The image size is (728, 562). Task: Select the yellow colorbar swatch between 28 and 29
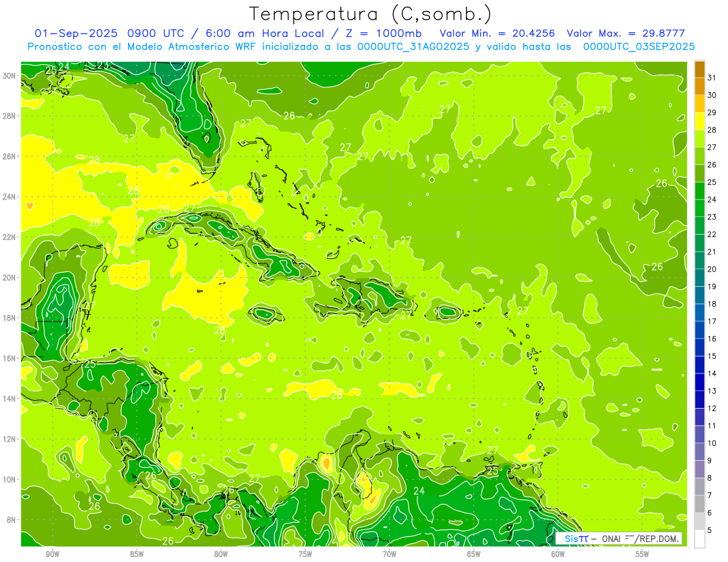699,121
